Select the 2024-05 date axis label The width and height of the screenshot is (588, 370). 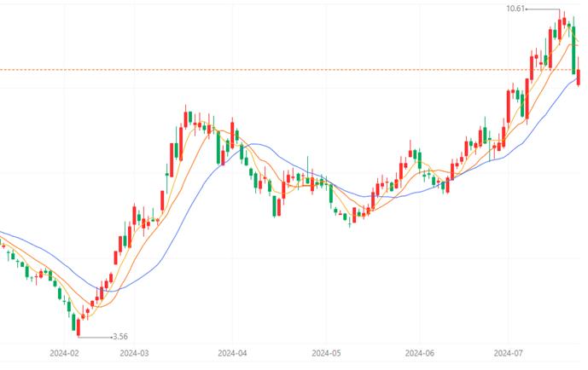326,353
